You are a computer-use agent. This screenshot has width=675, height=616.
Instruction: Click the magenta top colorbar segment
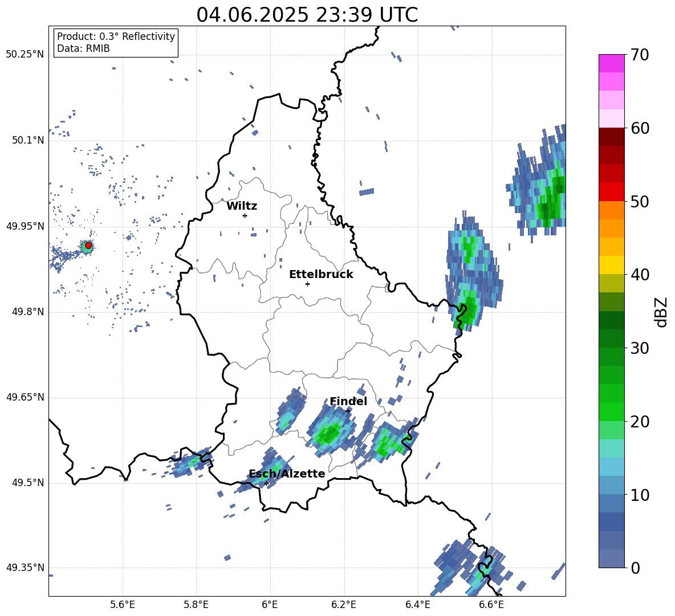tap(611, 63)
